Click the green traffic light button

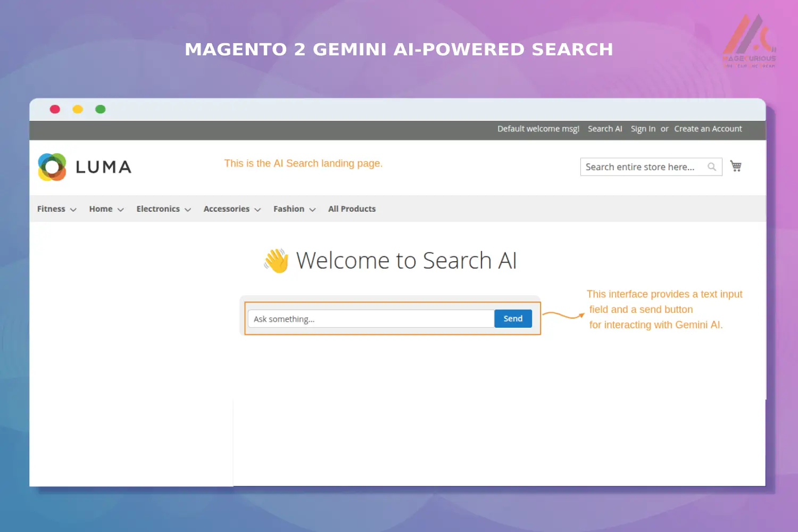101,109
